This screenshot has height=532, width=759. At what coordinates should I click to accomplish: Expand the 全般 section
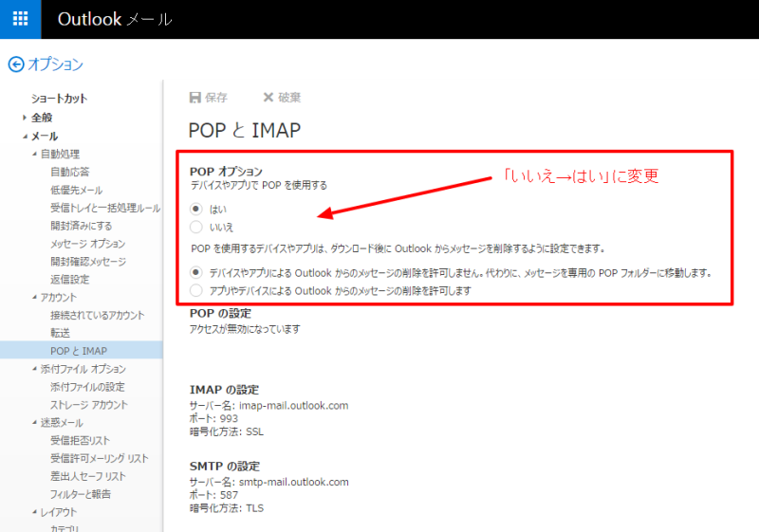25,118
